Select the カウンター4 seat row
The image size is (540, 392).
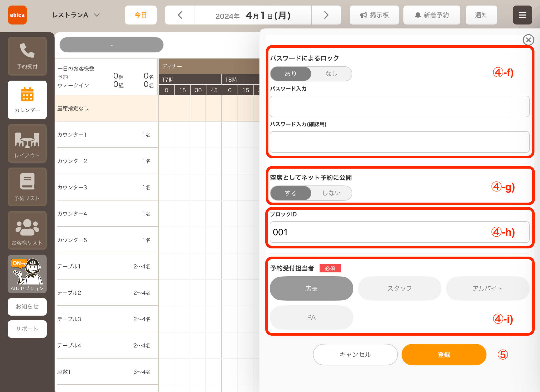[x=106, y=214]
